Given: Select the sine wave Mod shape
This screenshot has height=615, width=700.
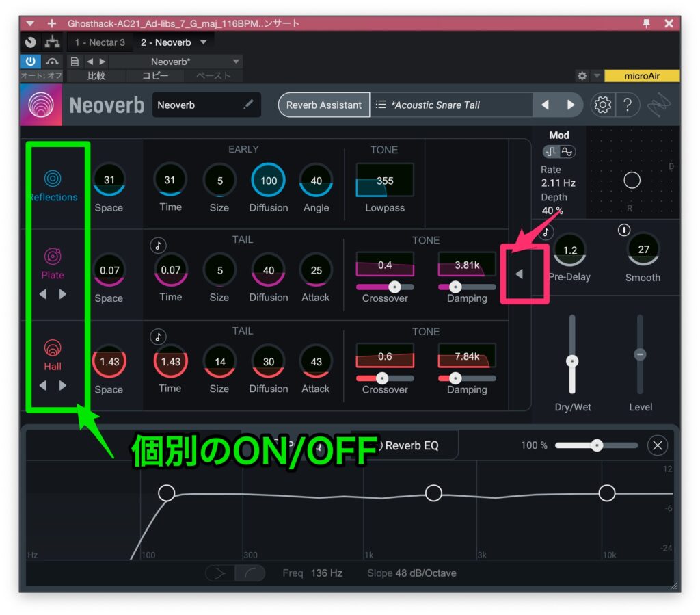Looking at the screenshot, I should point(568,152).
